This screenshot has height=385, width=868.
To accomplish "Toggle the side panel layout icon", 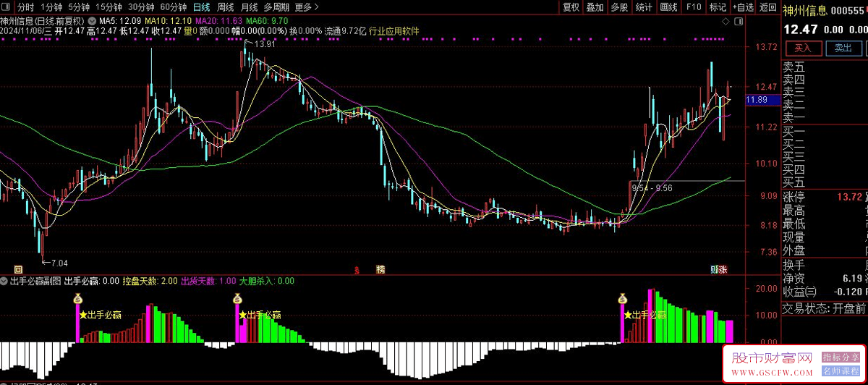I will point(737,21).
